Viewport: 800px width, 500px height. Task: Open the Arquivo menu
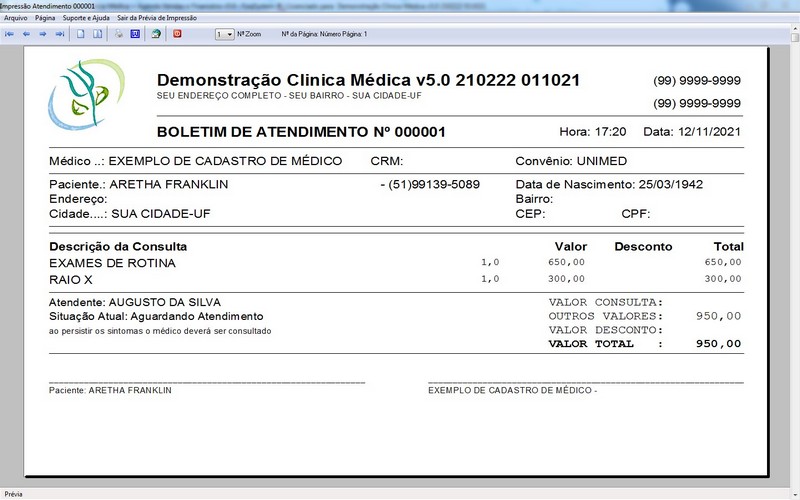tap(16, 18)
